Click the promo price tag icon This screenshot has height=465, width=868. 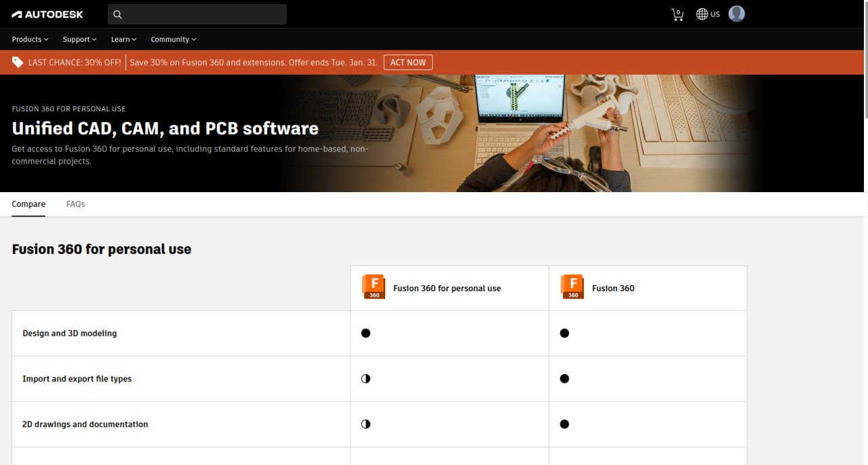18,62
